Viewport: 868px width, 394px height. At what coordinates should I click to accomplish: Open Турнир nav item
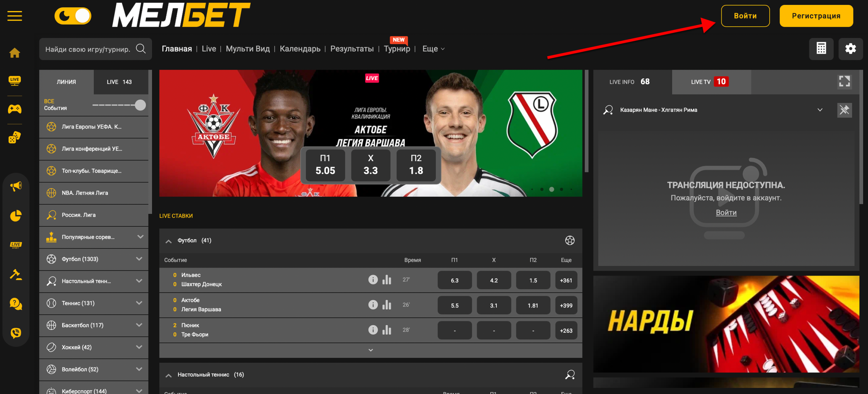(397, 49)
